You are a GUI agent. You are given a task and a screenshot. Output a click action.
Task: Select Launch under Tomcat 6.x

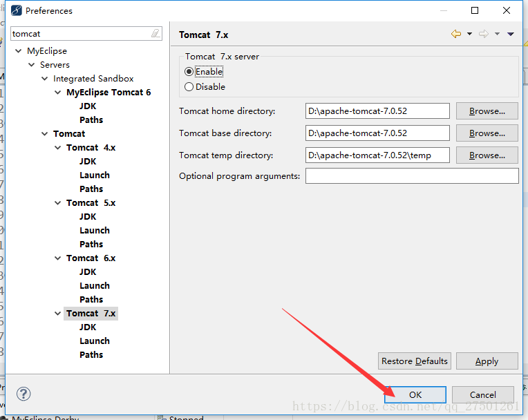(x=95, y=285)
